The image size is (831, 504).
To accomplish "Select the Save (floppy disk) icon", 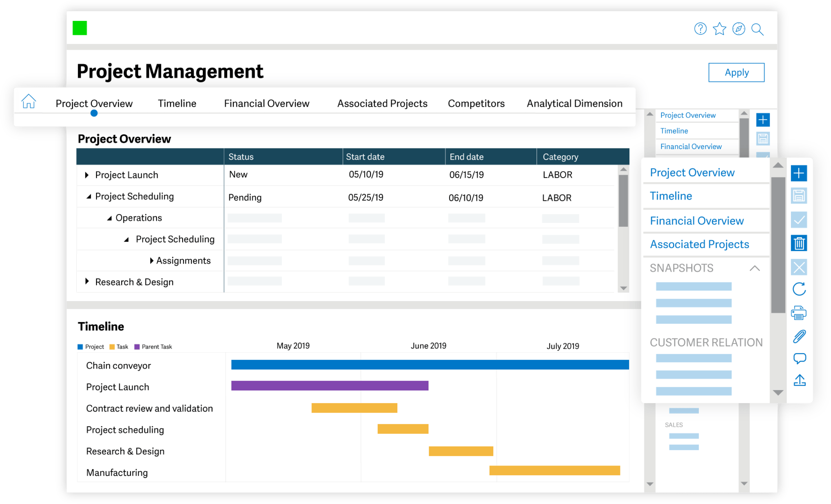I will tap(799, 196).
